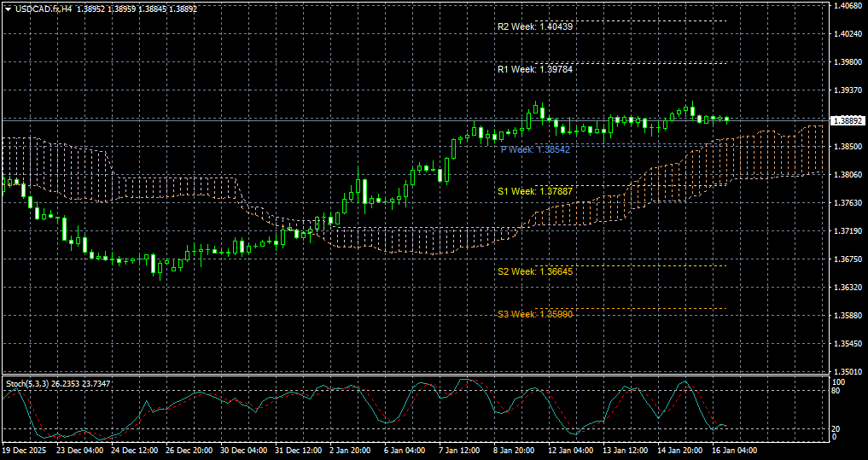
Task: Select the current price tag 1.38892
Action: [x=848, y=119]
